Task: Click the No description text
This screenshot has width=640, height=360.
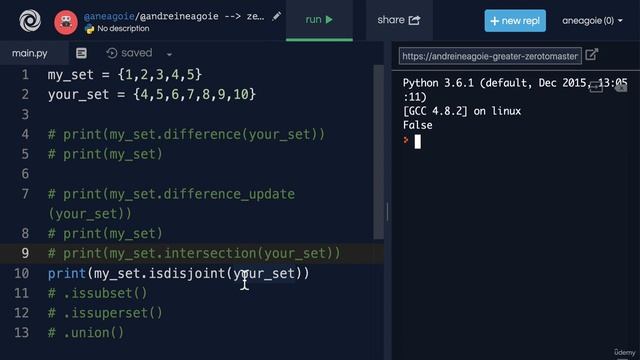Action: (x=123, y=29)
